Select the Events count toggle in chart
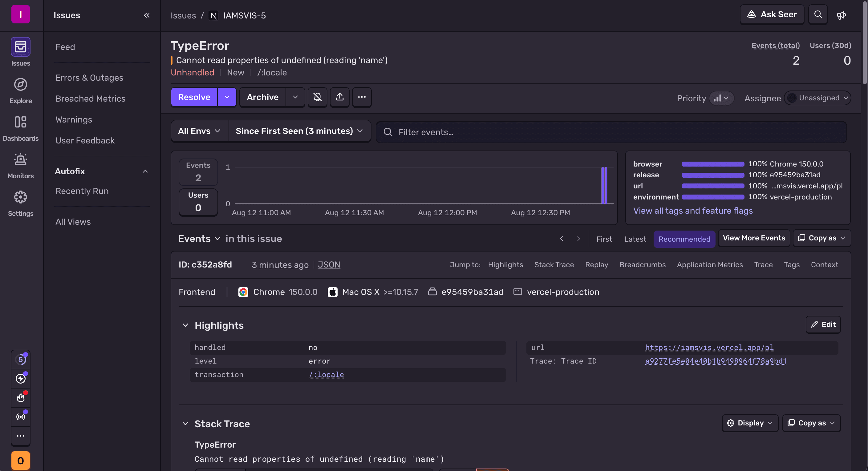The height and width of the screenshot is (471, 868). point(198,172)
